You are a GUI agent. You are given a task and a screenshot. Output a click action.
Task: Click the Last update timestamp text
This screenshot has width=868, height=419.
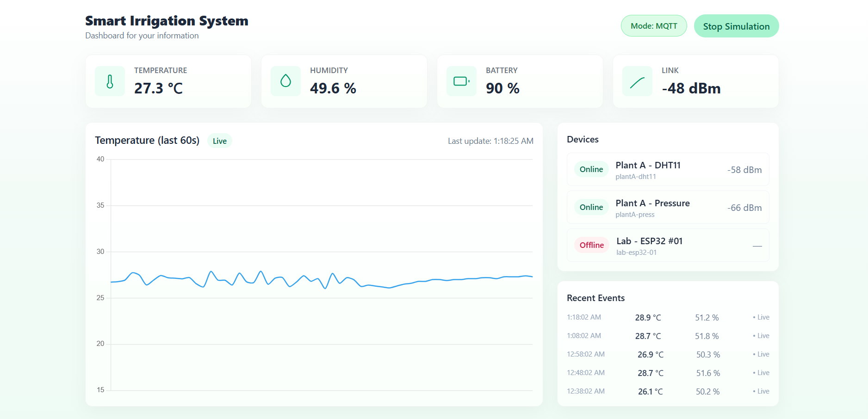[x=490, y=141]
